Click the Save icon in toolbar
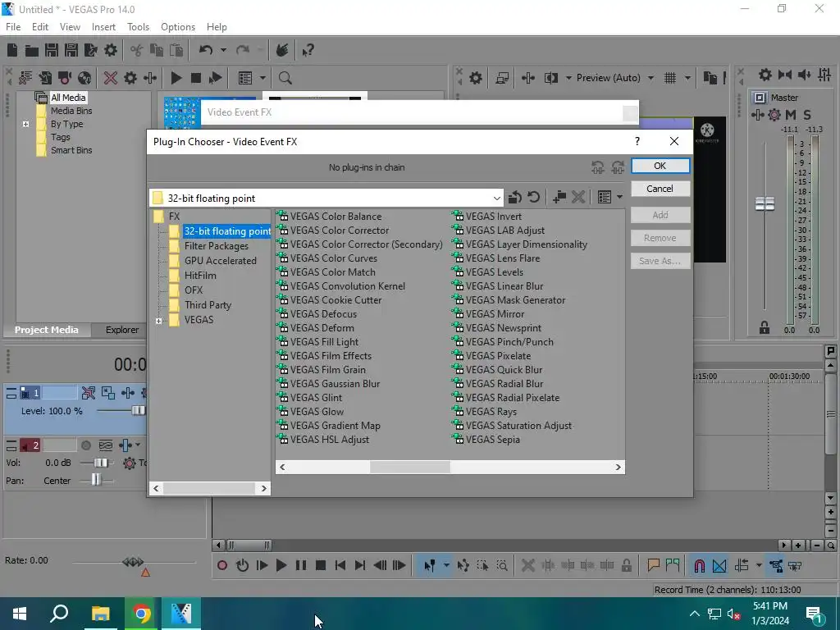Image resolution: width=840 pixels, height=630 pixels. coord(52,50)
